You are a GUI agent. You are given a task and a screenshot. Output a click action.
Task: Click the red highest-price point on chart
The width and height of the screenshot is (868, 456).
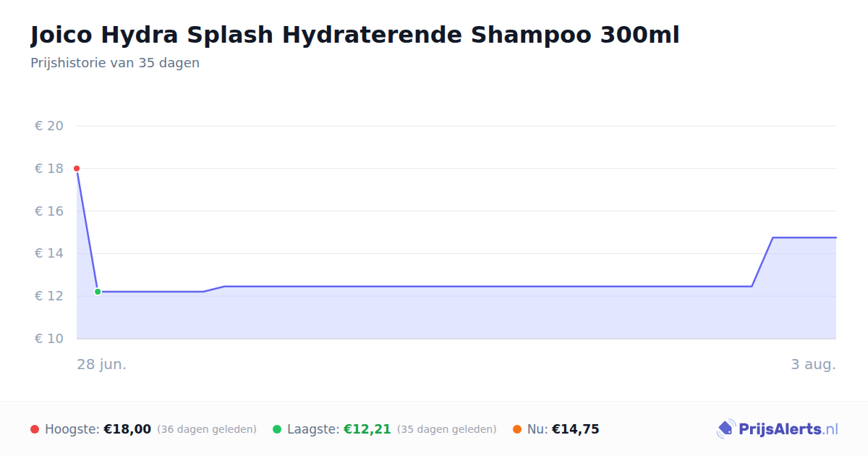tap(77, 169)
